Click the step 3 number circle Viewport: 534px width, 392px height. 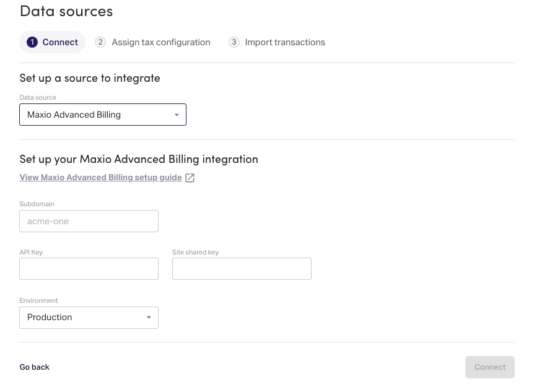234,42
